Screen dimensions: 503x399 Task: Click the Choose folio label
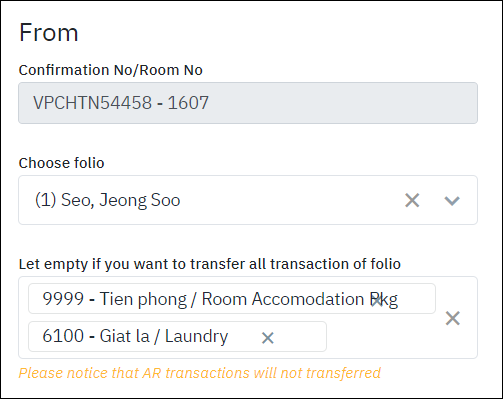pyautogui.click(x=61, y=163)
